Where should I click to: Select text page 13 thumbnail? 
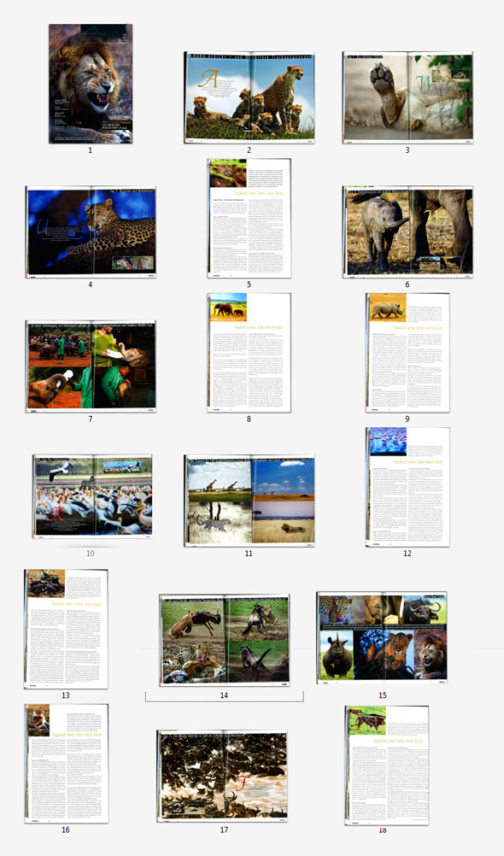[66, 629]
